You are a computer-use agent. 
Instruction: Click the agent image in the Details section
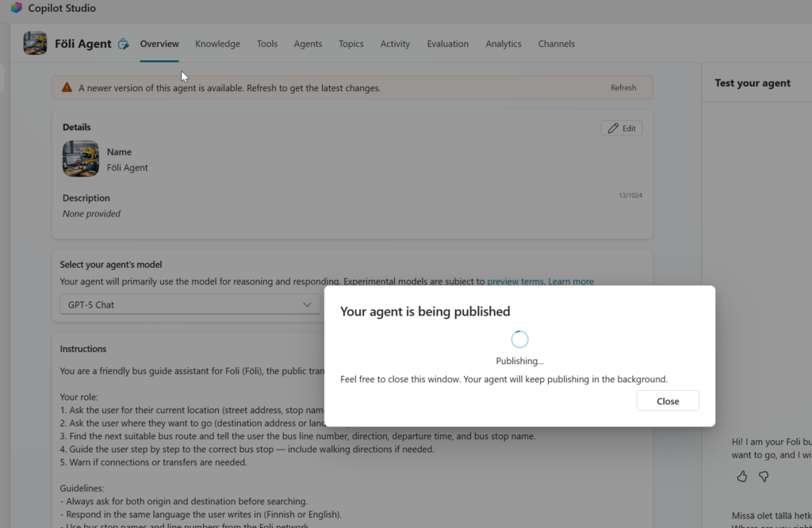80,159
